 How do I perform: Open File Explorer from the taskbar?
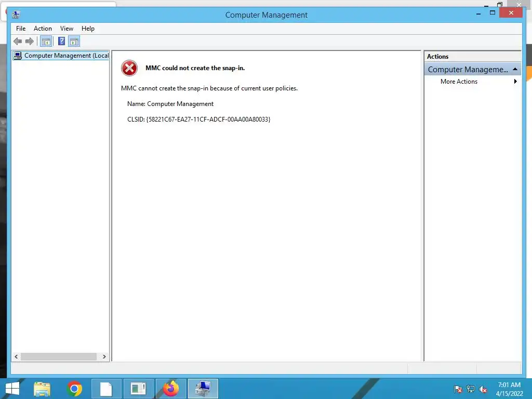pos(42,389)
